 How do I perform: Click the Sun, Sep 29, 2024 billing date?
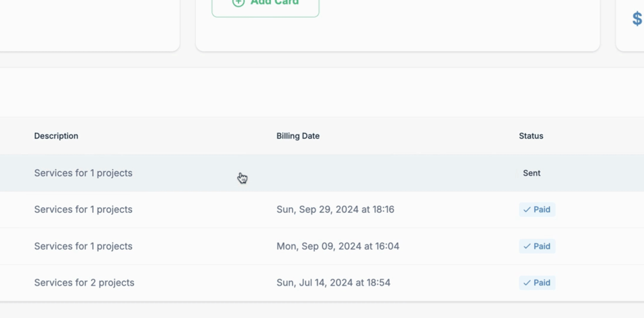(335, 210)
